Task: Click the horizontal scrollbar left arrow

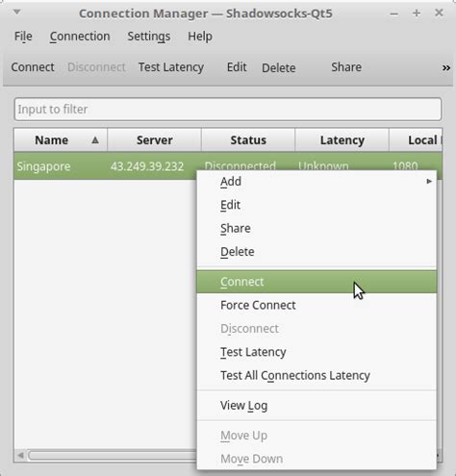Action: click(20, 455)
